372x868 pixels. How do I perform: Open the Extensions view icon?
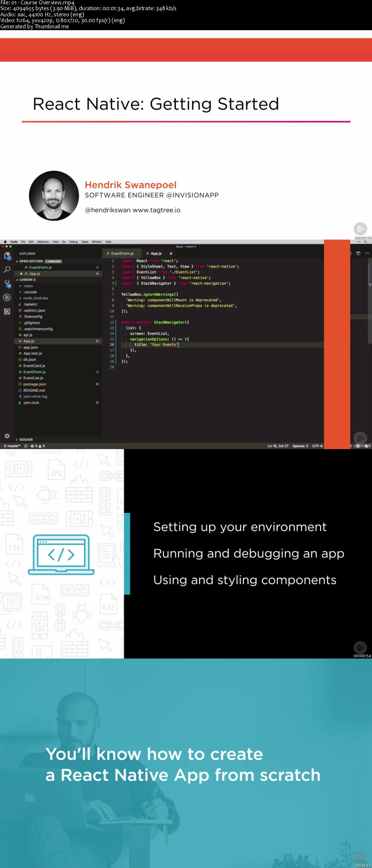click(x=7, y=311)
